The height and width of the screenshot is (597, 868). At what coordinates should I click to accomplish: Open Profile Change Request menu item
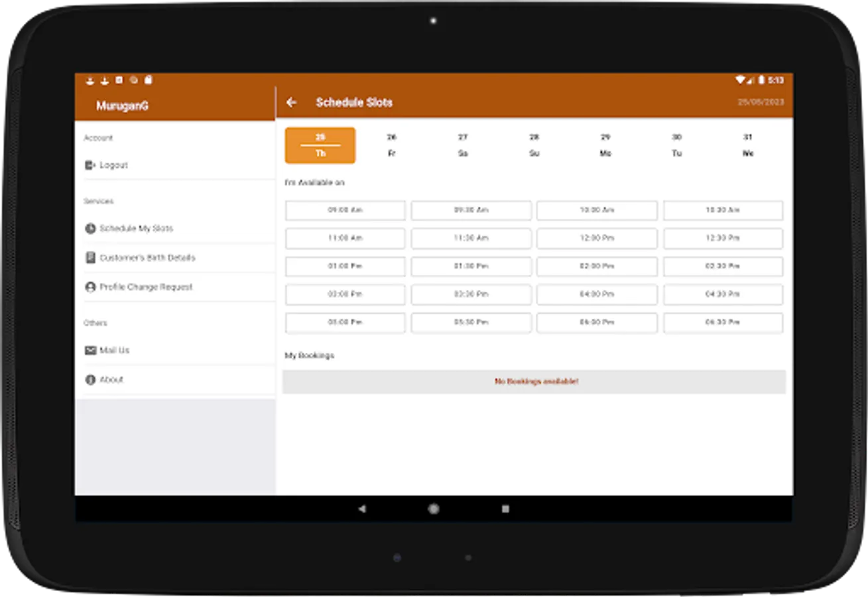(175, 287)
